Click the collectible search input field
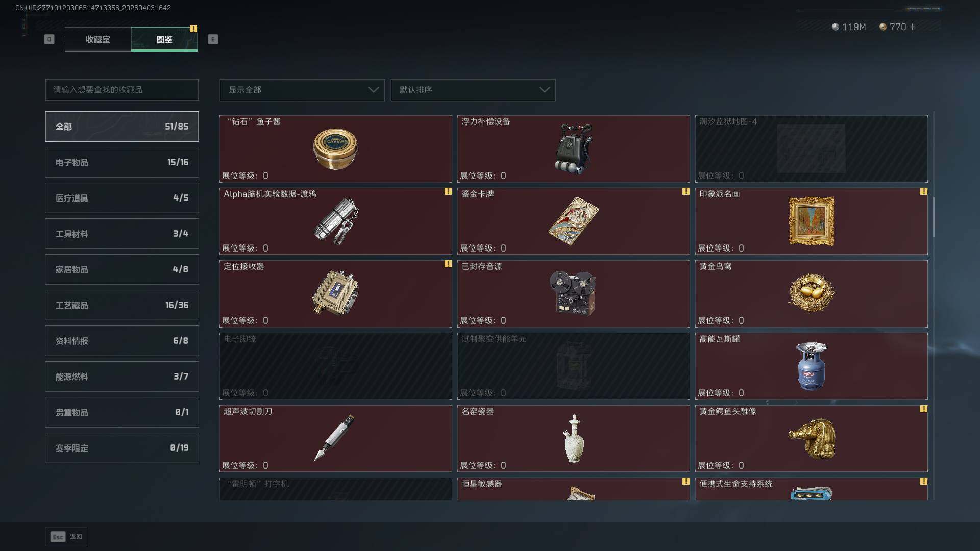The width and height of the screenshot is (980, 551). [122, 90]
